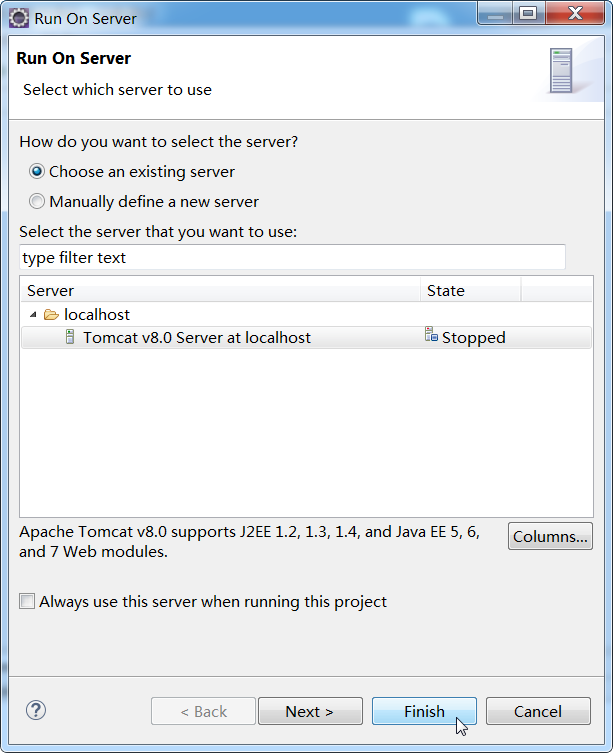Click the server tower banner image
Viewport: 613px width, 753px height.
coord(561,70)
